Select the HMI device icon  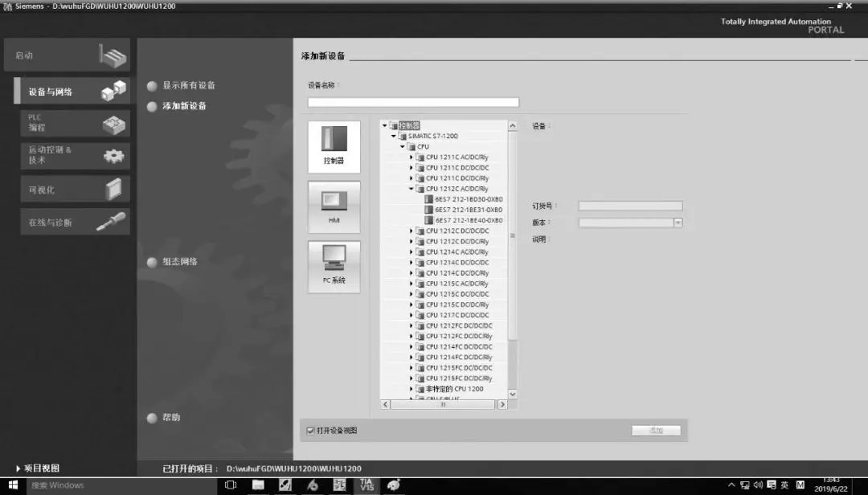coord(334,206)
